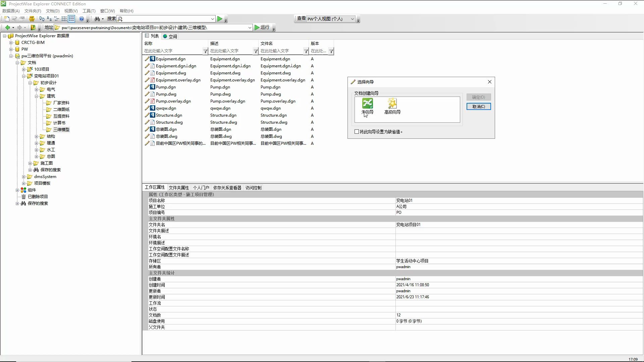
Task: Enable 将此向导设置为缺省值 checkbox
Action: pyautogui.click(x=357, y=132)
